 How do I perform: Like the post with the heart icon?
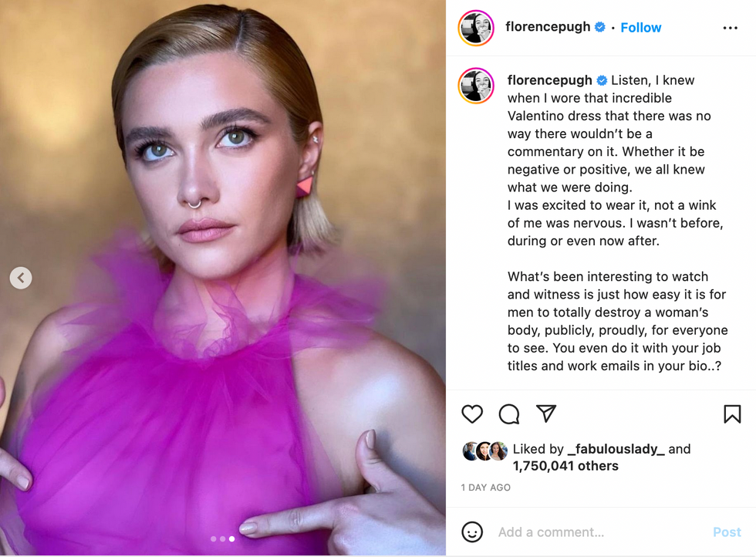472,414
